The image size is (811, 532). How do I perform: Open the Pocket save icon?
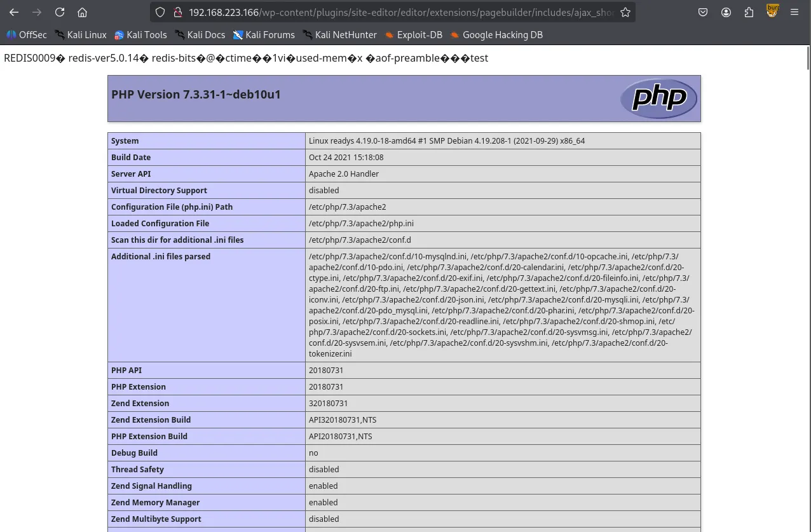[x=703, y=12]
